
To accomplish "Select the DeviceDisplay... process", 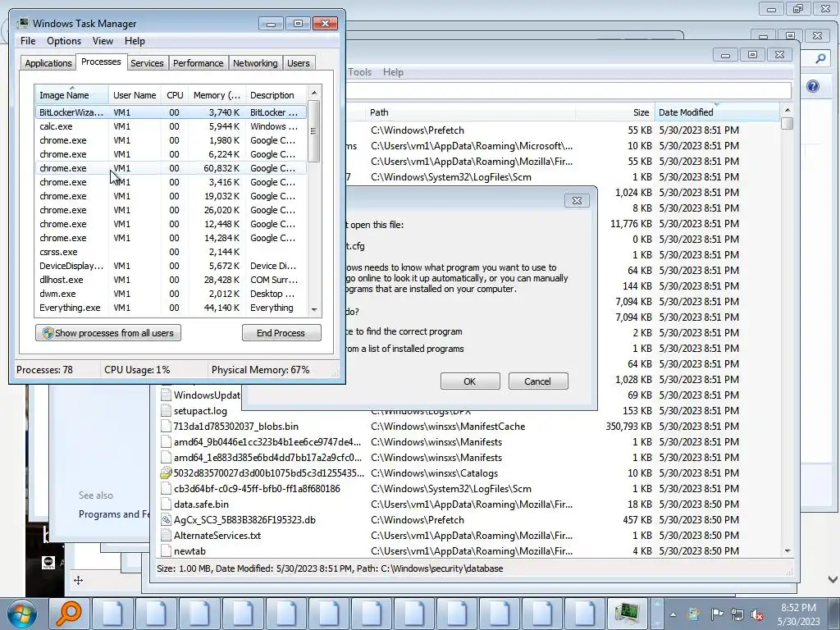I will point(171,266).
